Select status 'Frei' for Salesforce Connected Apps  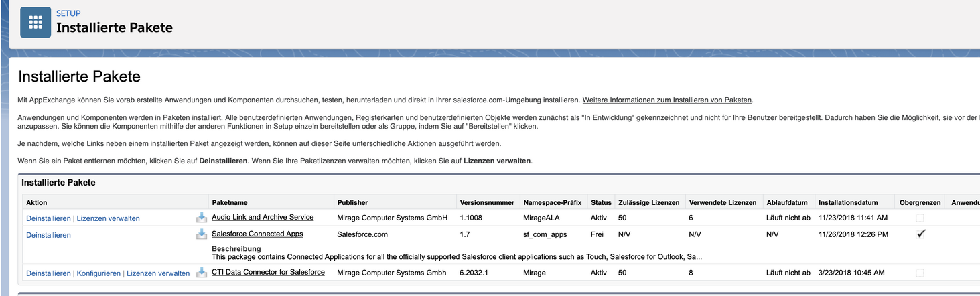click(598, 234)
